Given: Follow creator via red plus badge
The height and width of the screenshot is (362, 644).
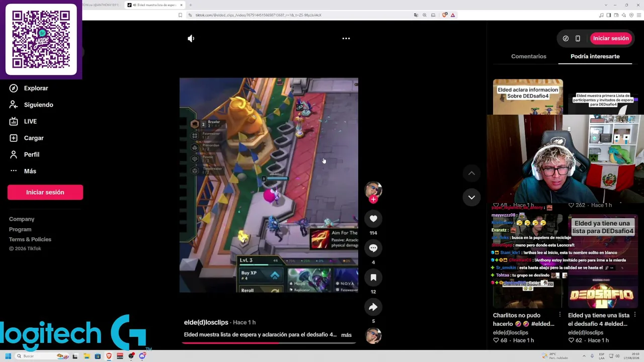Looking at the screenshot, I should [x=373, y=199].
